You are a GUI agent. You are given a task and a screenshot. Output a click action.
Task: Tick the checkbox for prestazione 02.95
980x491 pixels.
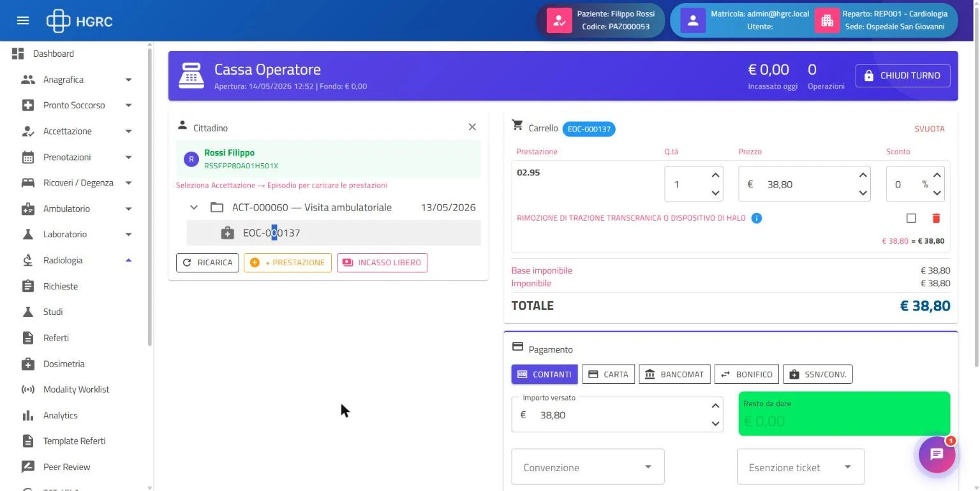[911, 218]
